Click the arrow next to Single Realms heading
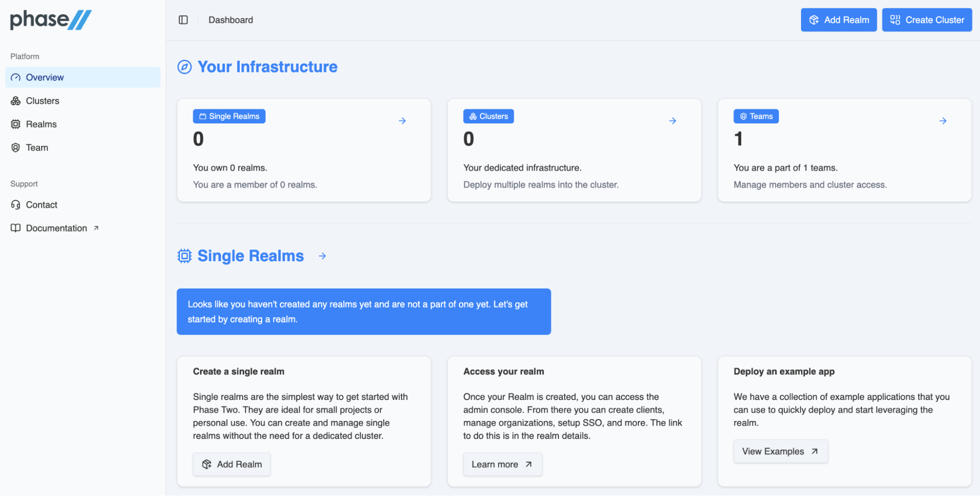Image resolution: width=980 pixels, height=496 pixels. coord(322,256)
